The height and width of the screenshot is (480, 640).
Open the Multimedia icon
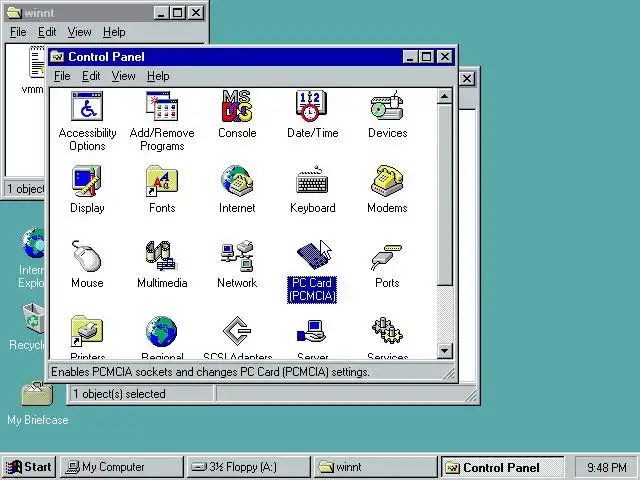click(161, 256)
